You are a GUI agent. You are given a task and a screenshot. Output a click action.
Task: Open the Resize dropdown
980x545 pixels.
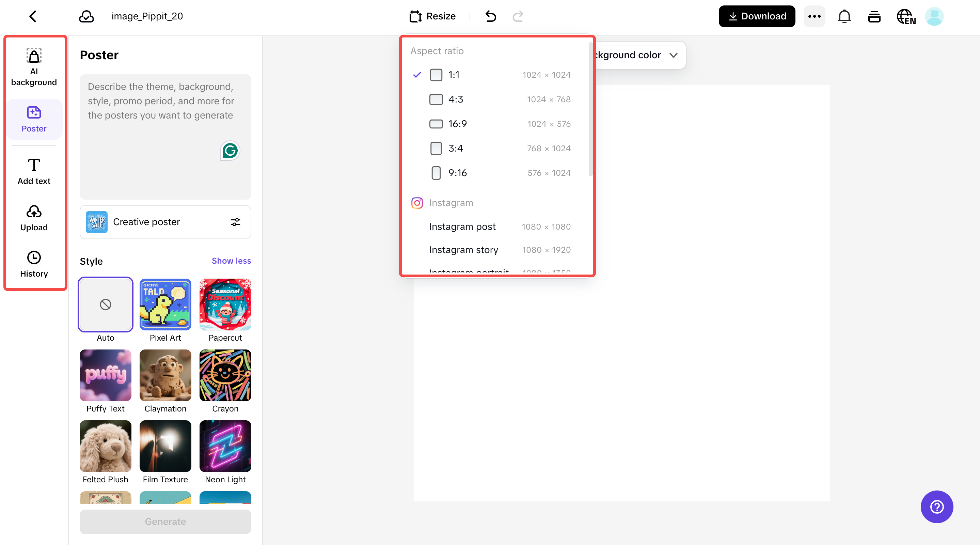432,16
